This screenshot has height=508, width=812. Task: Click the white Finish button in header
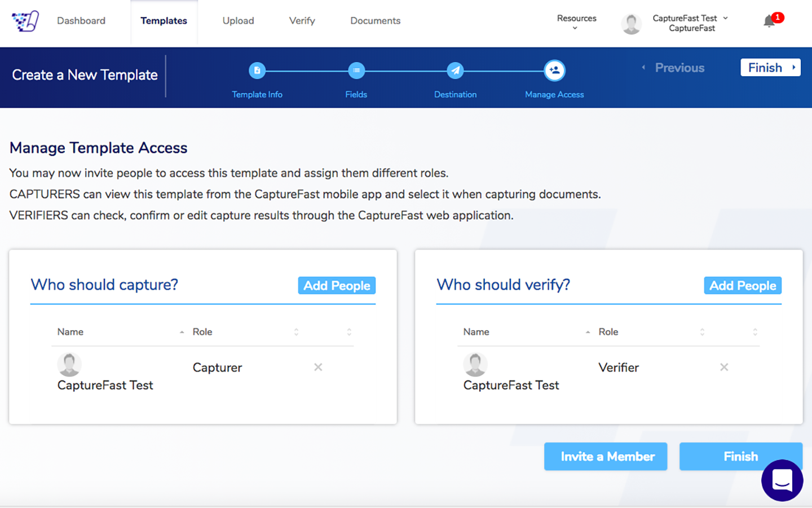(x=770, y=67)
